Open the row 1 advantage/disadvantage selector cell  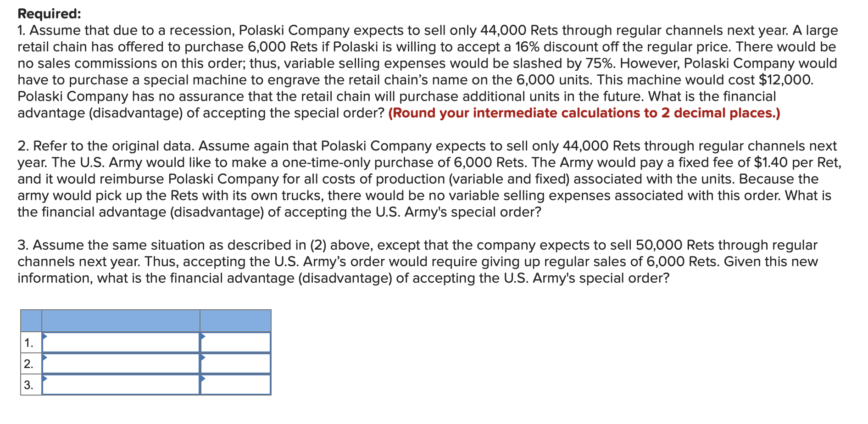tap(121, 342)
